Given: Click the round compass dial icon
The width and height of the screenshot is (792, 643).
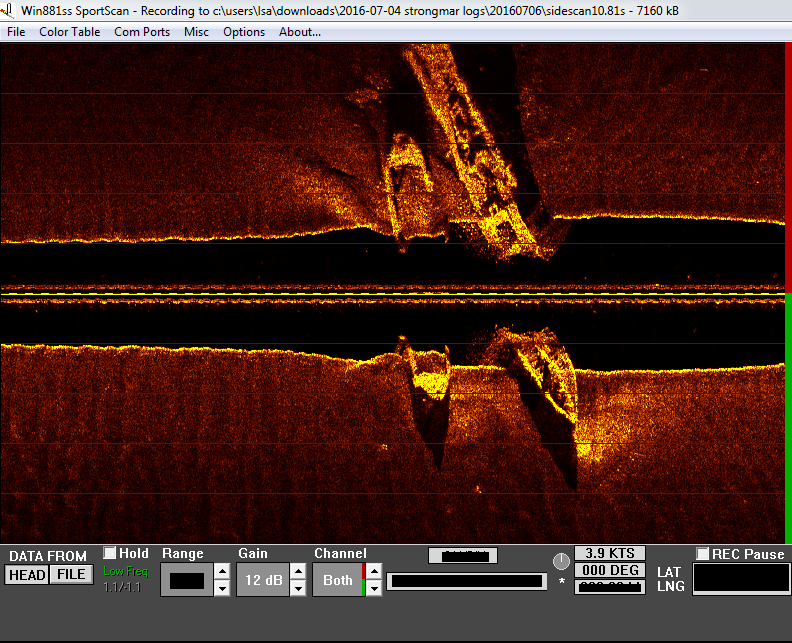Looking at the screenshot, I should (x=561, y=561).
